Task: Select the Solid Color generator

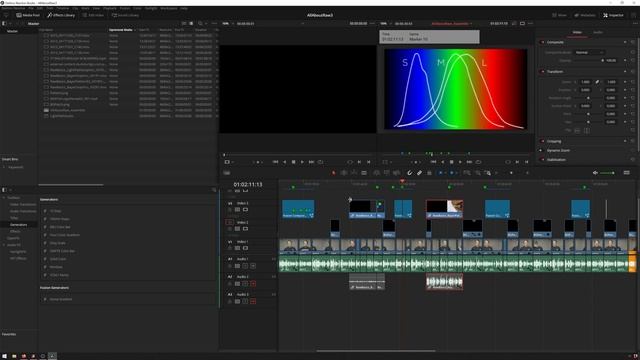Action: coord(58,259)
